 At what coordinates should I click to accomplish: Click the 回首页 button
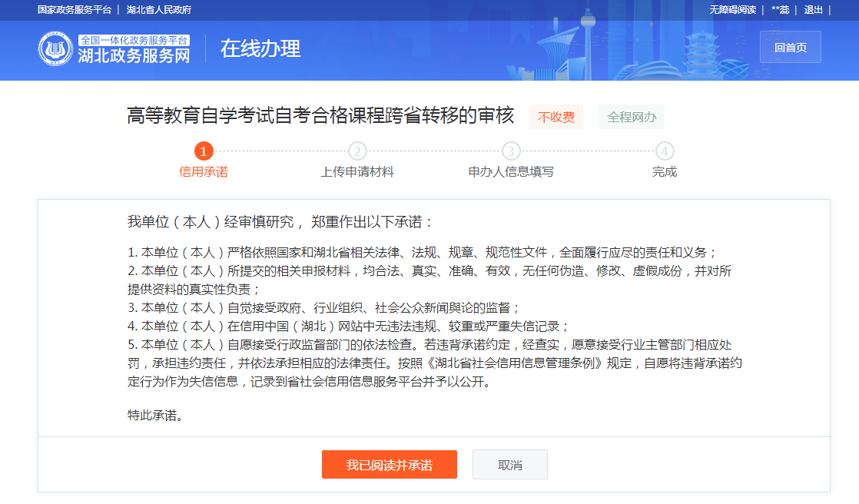click(x=790, y=46)
